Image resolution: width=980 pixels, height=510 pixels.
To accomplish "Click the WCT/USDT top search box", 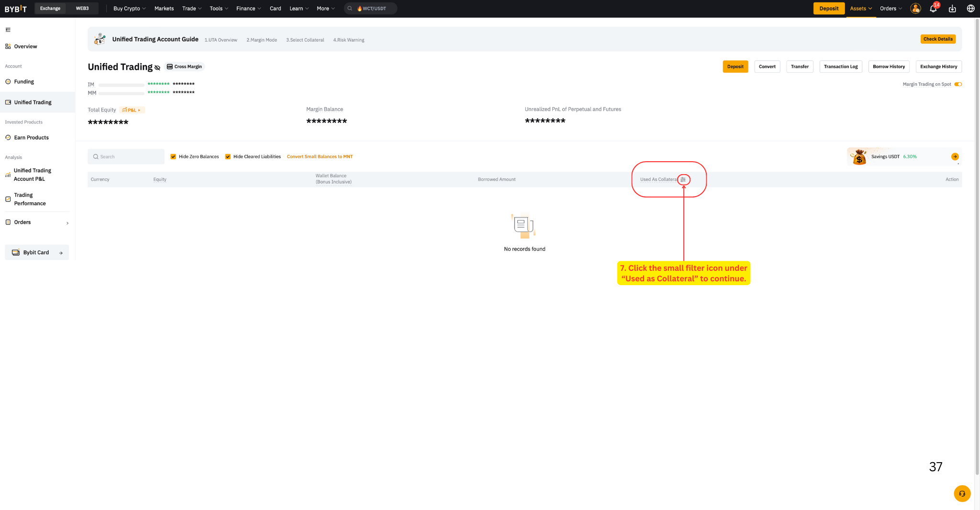I will (370, 9).
